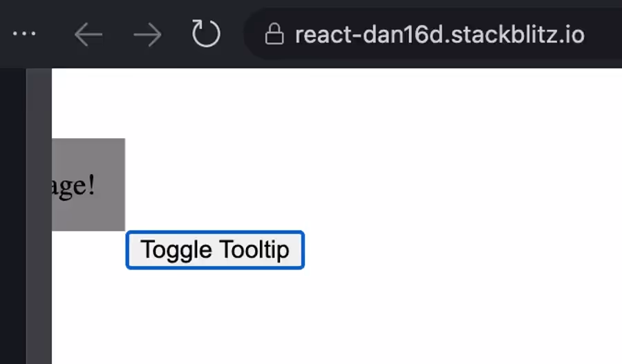Go back with the left arrow

88,35
